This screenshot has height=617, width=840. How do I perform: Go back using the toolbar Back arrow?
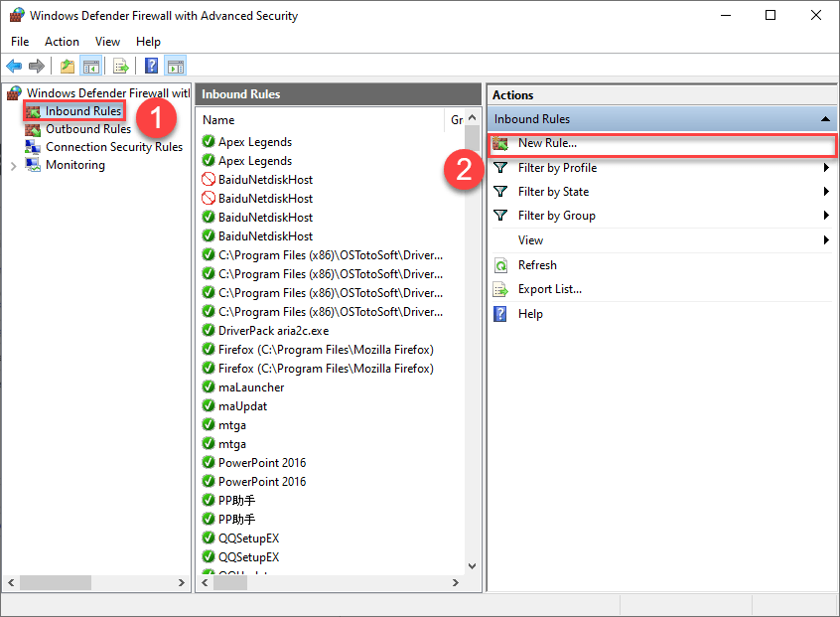14,67
